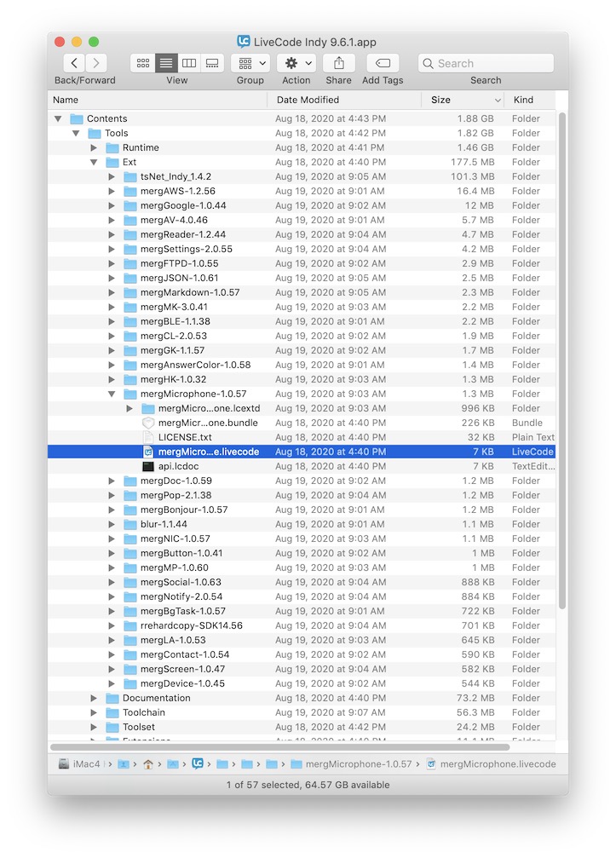This screenshot has width=616, height=858.
Task: Click the home folder icon in path bar
Action: [x=147, y=764]
